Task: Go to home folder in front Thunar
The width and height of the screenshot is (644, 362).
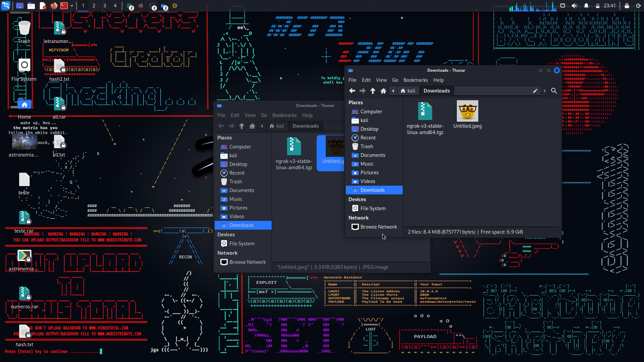Action: pyautogui.click(x=383, y=91)
